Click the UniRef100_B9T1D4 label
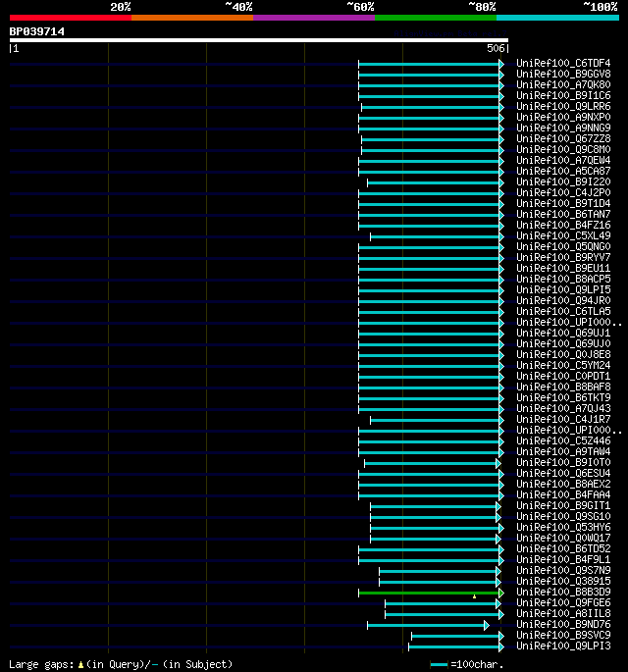This screenshot has height=672, width=628. tap(563, 204)
